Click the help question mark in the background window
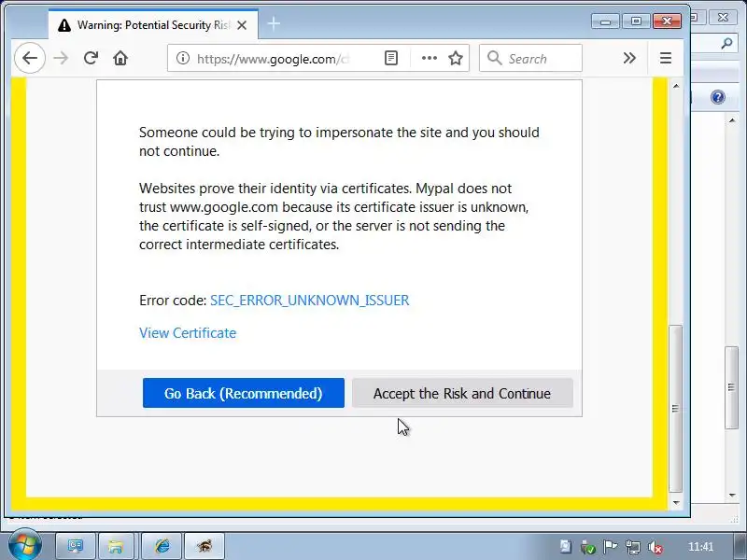The height and width of the screenshot is (560, 747). 717,97
